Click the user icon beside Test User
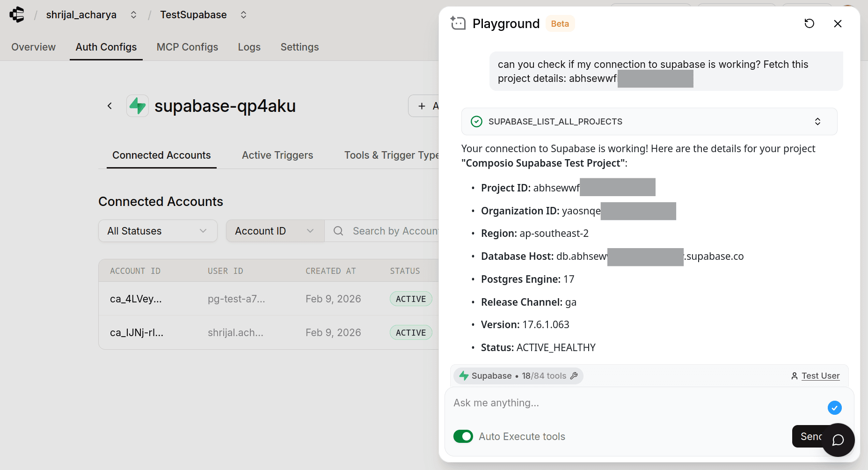The image size is (868, 470). coord(794,376)
